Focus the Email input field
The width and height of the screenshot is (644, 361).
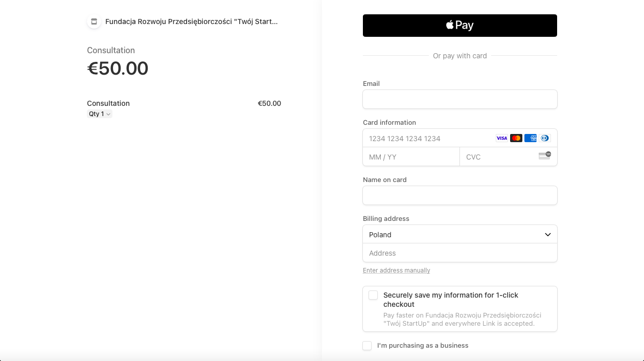point(460,99)
